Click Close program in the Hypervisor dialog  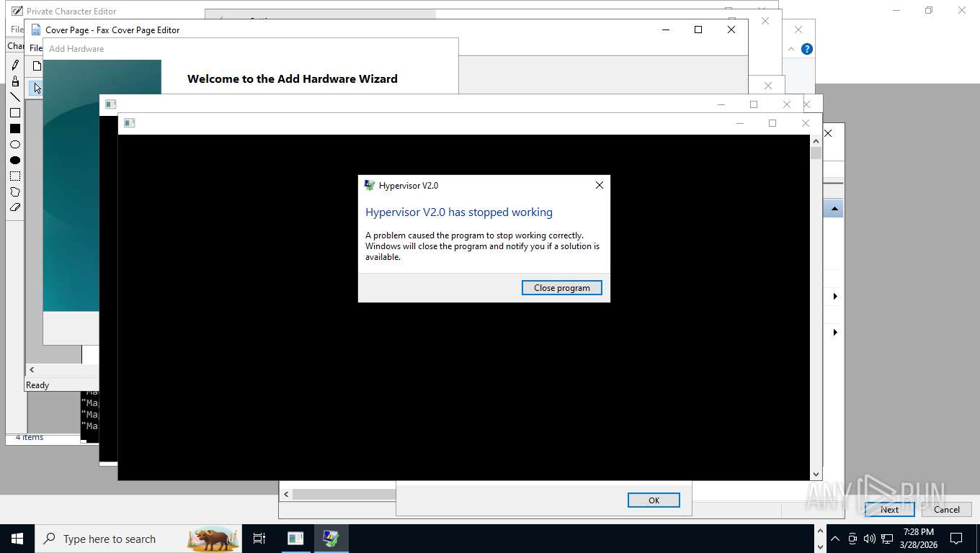point(562,287)
